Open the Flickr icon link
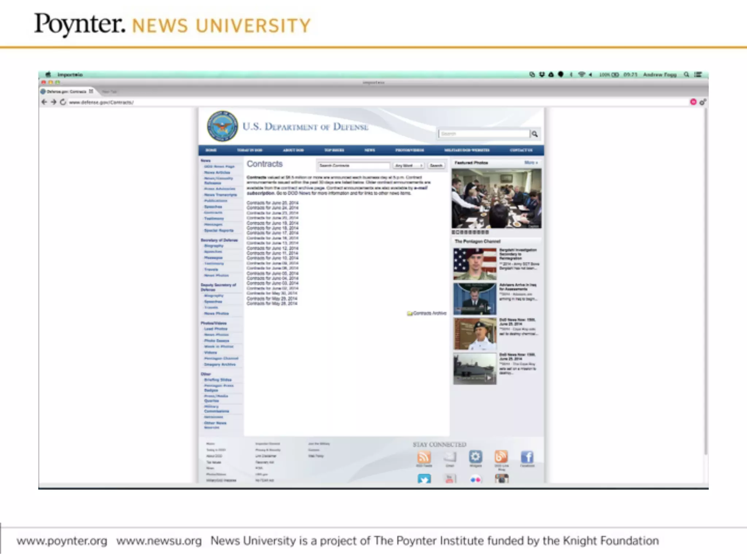Viewport: 747px width, 560px height. (475, 479)
